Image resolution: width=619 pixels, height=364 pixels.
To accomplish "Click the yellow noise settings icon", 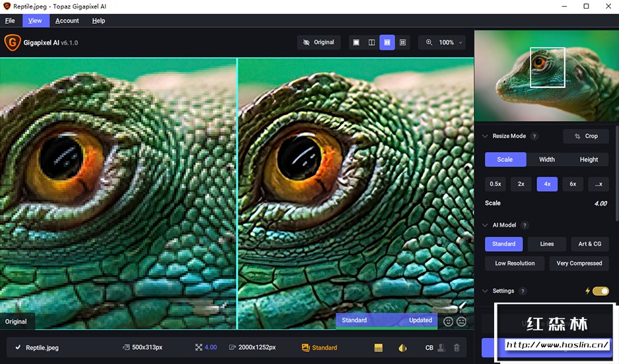I will point(378,347).
